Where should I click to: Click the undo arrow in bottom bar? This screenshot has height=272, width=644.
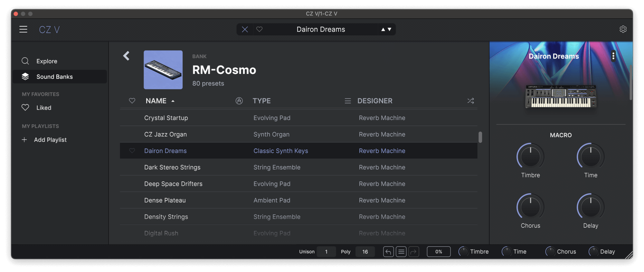click(x=388, y=252)
